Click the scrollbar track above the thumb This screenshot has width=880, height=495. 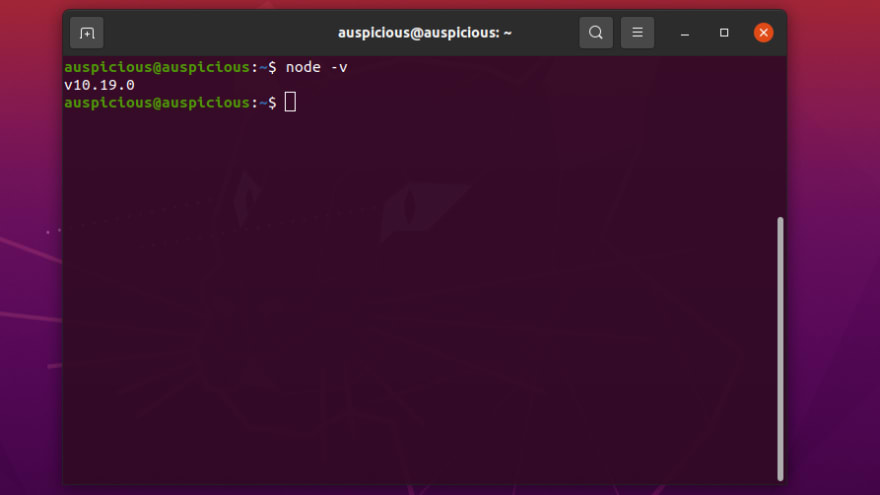coord(780,136)
